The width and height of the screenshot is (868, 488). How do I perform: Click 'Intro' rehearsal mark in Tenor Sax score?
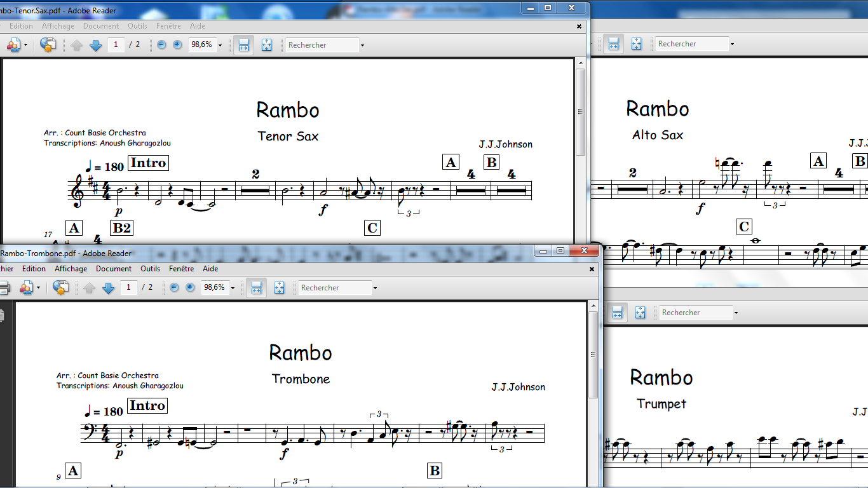point(148,163)
